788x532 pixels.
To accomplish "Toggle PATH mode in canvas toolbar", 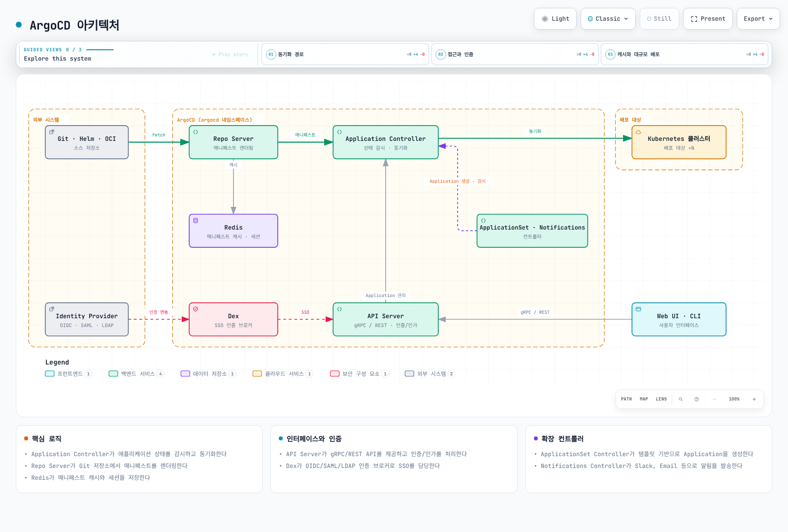I will click(x=626, y=399).
